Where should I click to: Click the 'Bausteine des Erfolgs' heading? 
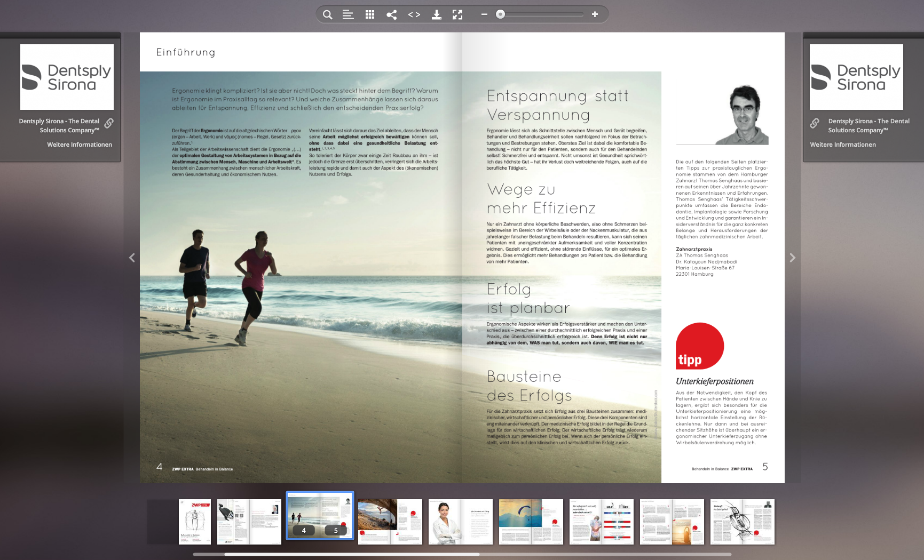529,386
